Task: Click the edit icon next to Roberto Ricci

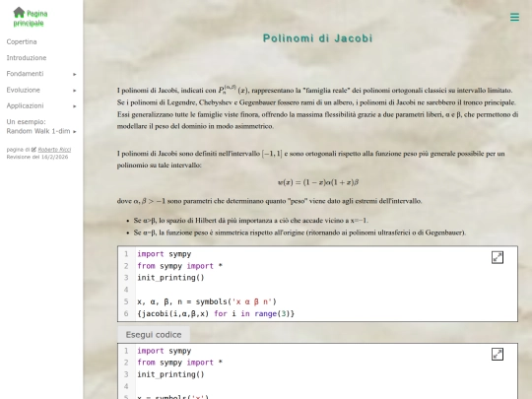Action: (33, 150)
